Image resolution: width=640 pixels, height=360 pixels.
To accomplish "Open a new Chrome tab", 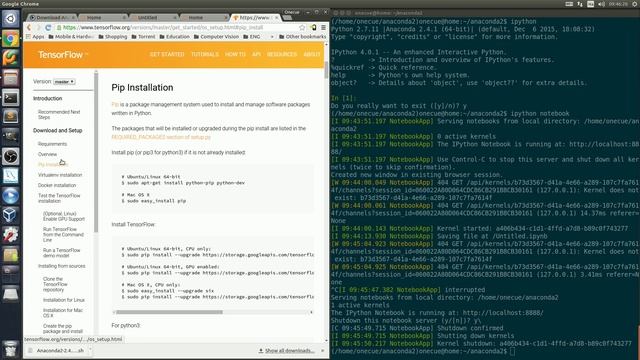I will tap(287, 18).
